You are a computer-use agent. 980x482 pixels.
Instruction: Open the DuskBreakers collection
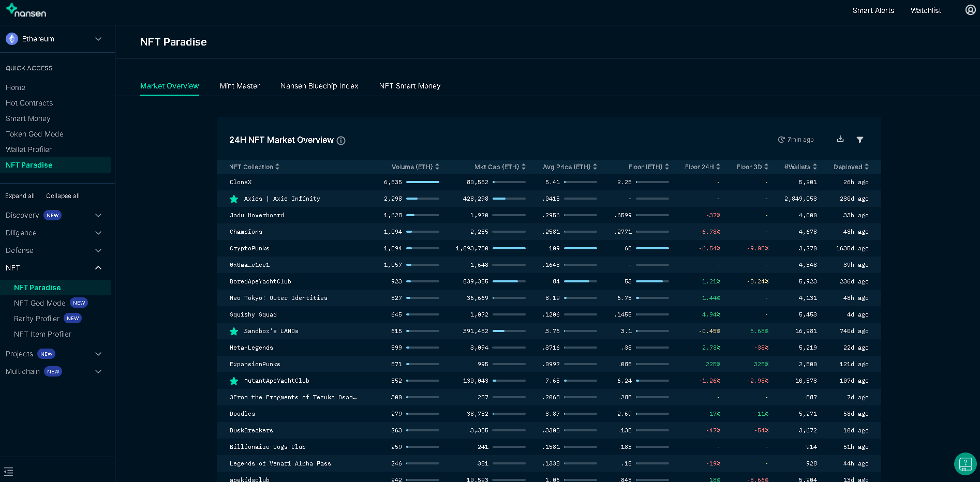251,430
